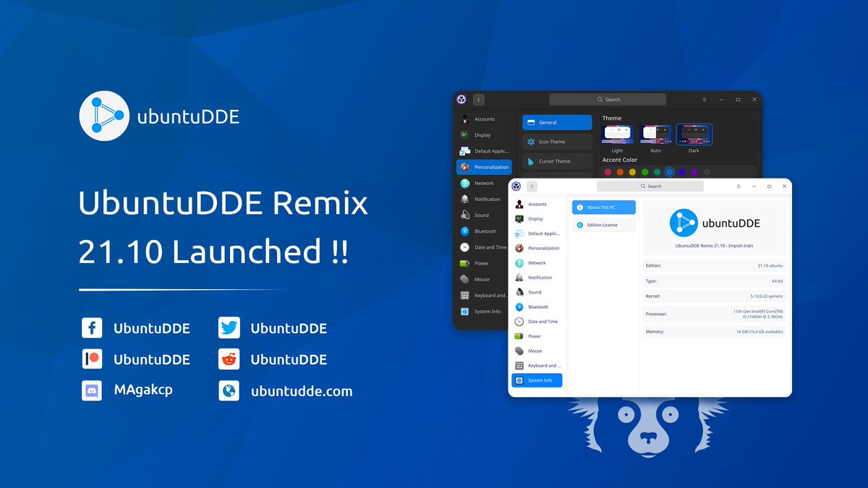Select Default Applications in the light window sidebar
Screen dimensions: 868x488
pos(537,234)
